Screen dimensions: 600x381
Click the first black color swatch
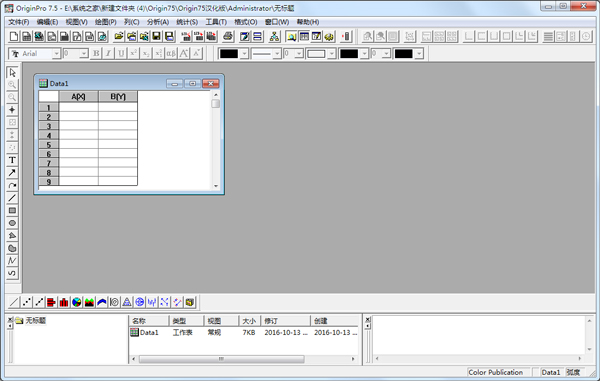pyautogui.click(x=229, y=54)
